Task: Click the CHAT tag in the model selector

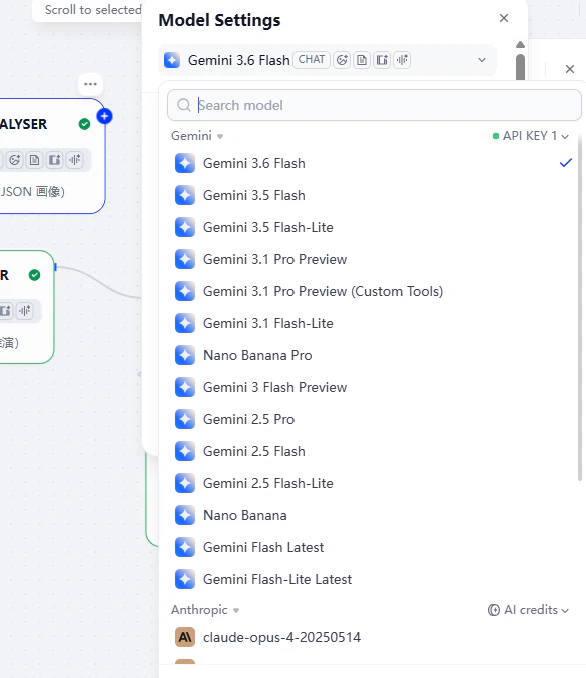Action: click(x=311, y=60)
